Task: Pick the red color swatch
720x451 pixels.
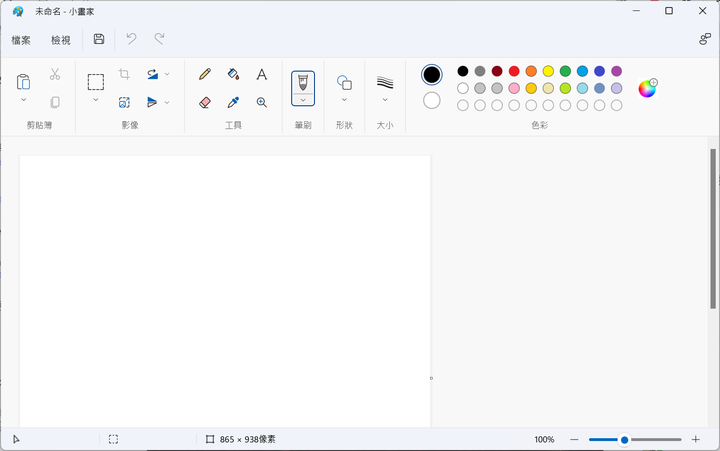Action: 514,71
